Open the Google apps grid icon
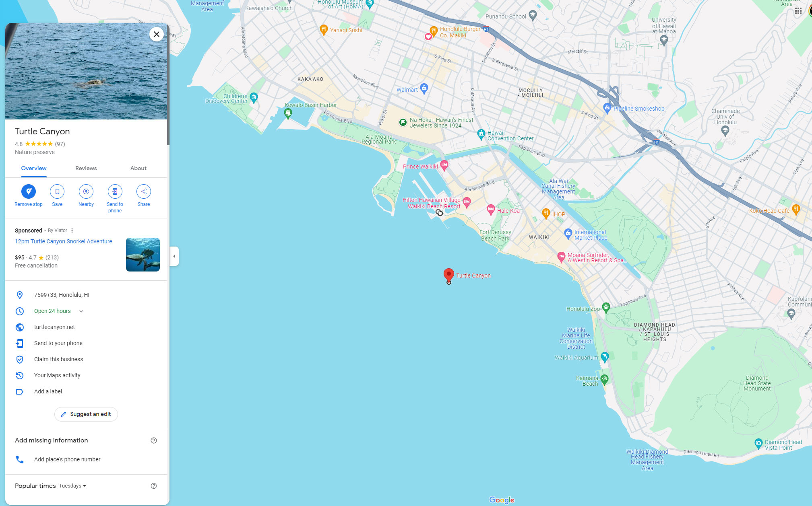812x506 pixels. pos(798,11)
